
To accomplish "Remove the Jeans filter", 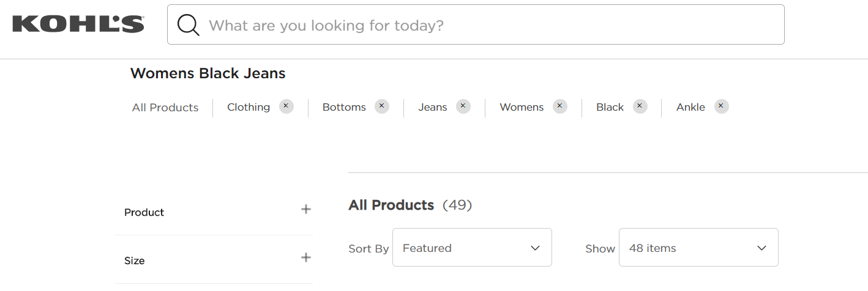I will coord(463,106).
